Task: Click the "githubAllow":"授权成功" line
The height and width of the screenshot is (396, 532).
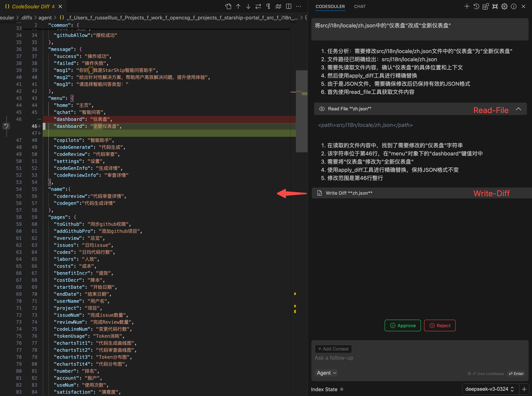Action: pyautogui.click(x=85, y=35)
